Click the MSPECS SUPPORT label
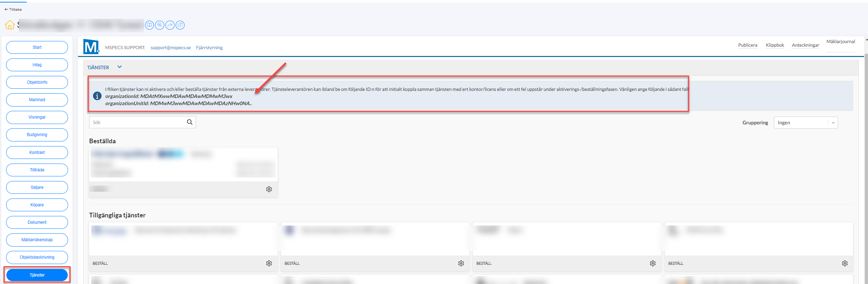 pos(125,47)
